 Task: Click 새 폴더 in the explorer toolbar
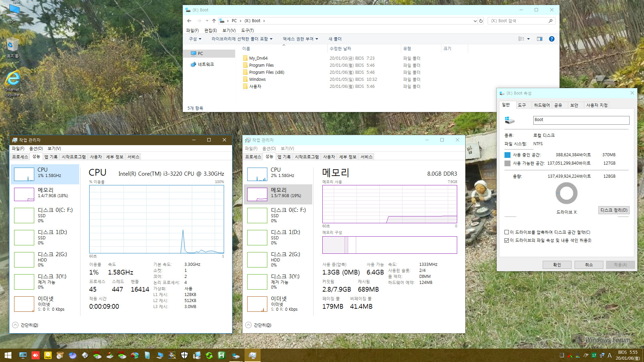335,39
